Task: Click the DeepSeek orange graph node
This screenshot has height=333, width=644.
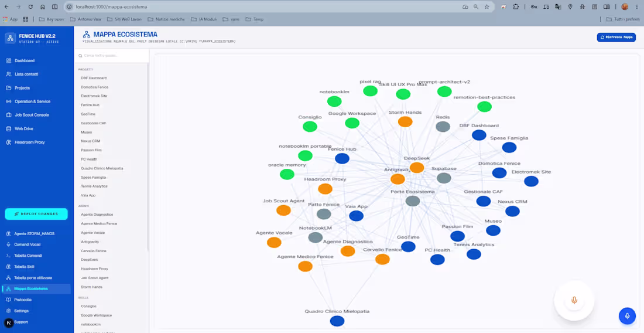Action: click(417, 168)
